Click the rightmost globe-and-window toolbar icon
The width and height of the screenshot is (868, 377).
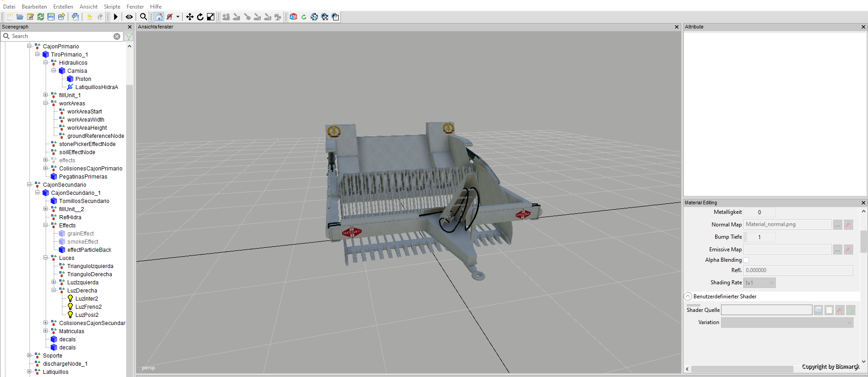pyautogui.click(x=335, y=17)
